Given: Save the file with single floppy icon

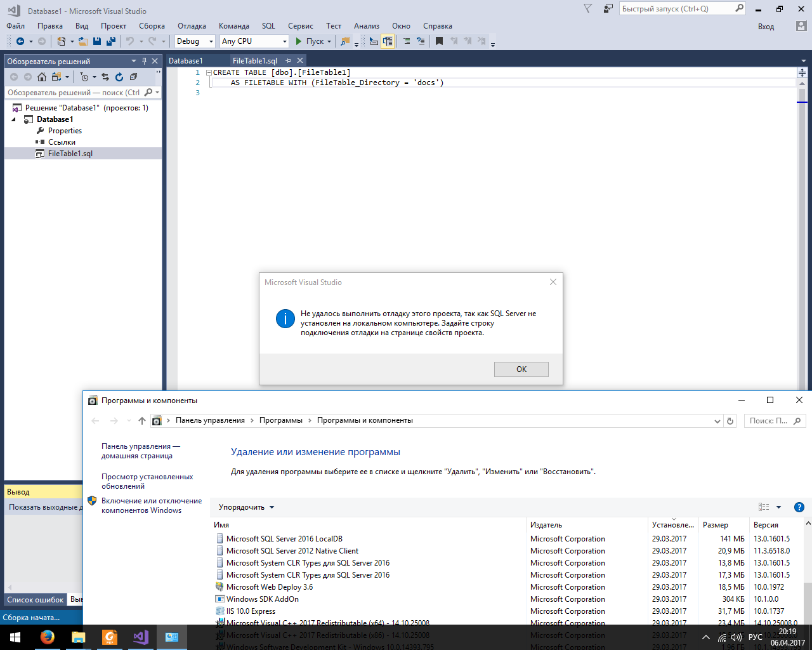Looking at the screenshot, I should pos(97,41).
